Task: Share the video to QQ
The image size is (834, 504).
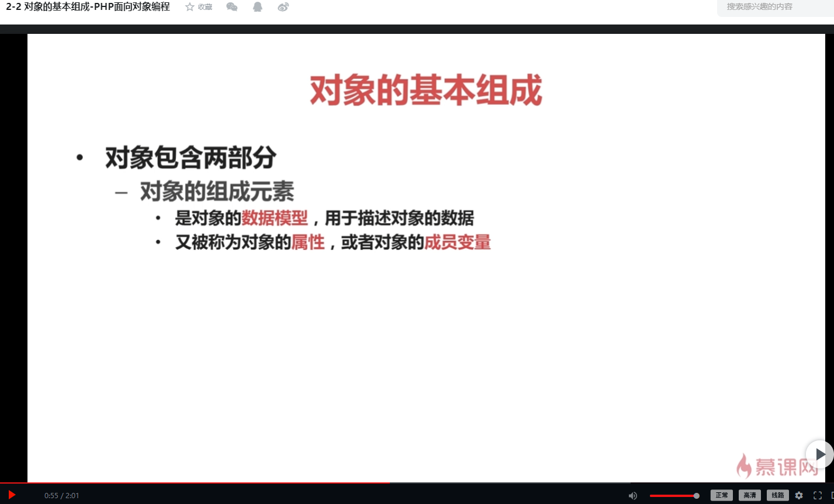Action: [257, 6]
